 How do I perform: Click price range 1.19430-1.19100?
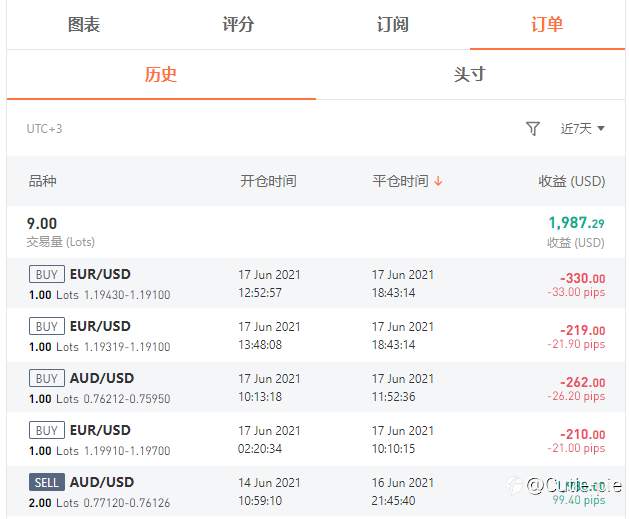click(x=127, y=295)
